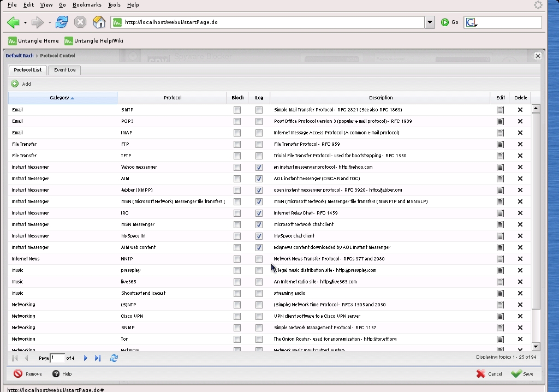Sort by the Description column header
Image resolution: width=559 pixels, height=392 pixels.
pos(380,98)
